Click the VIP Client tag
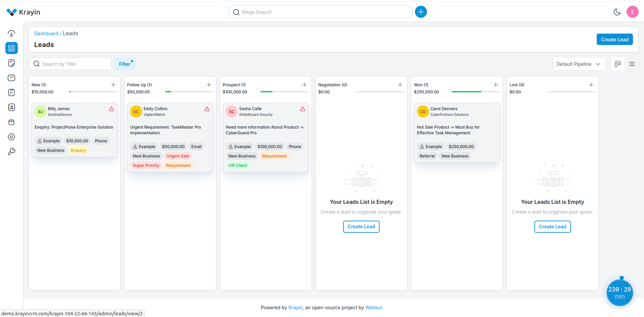Screen dimensions: 644x317 point(238,166)
